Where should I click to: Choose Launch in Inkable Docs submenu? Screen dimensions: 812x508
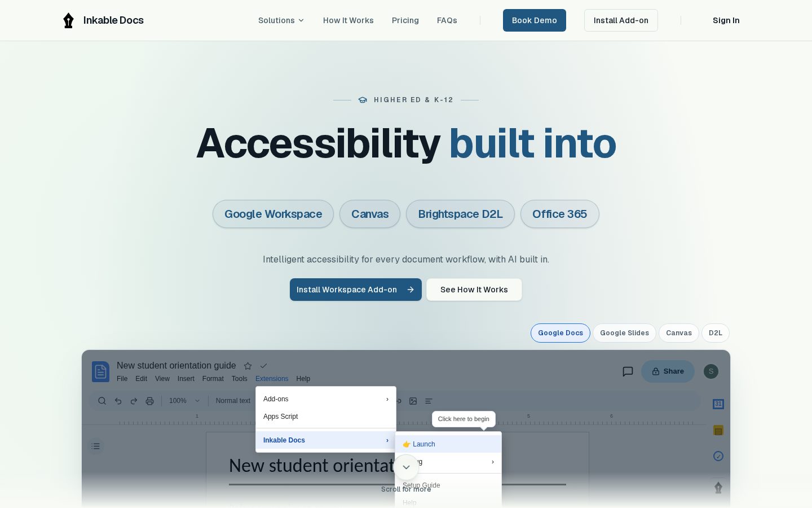pos(448,444)
